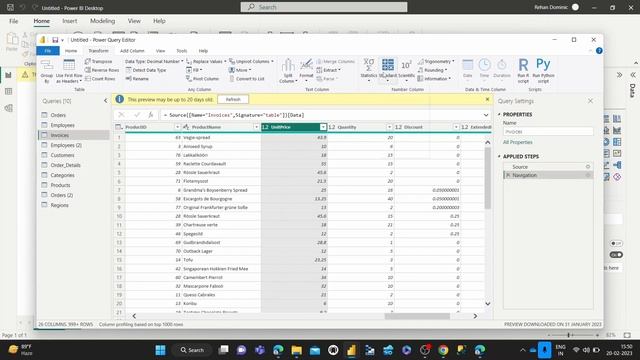Screen dimensions: 640x360
Task: Switch to the Tools tab
Action: coord(182,51)
